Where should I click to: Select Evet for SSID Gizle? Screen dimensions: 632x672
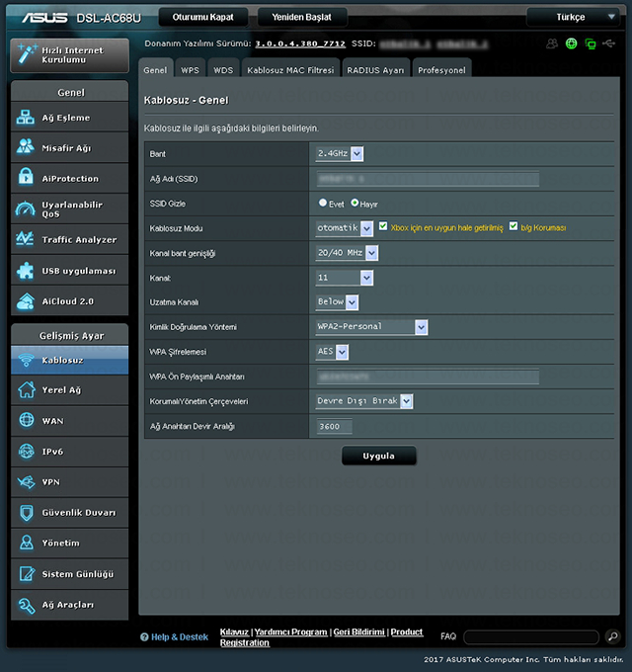(x=323, y=203)
